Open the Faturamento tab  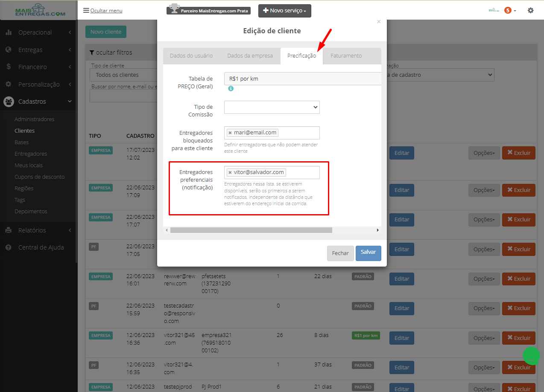coord(346,56)
